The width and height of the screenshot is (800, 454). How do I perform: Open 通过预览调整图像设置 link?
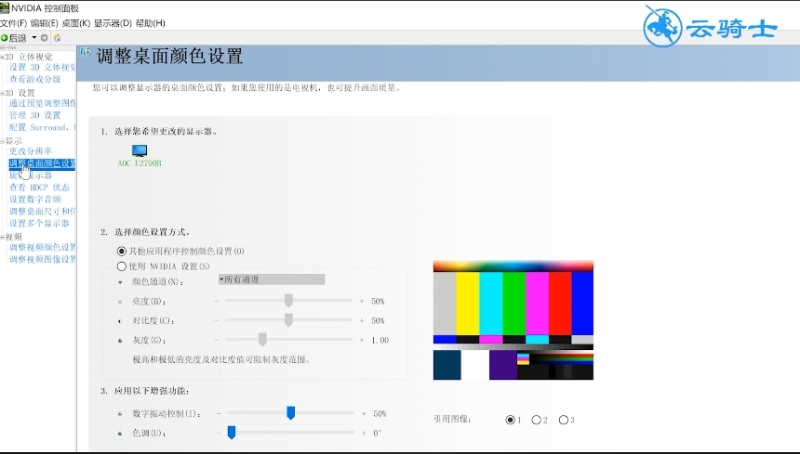point(42,103)
